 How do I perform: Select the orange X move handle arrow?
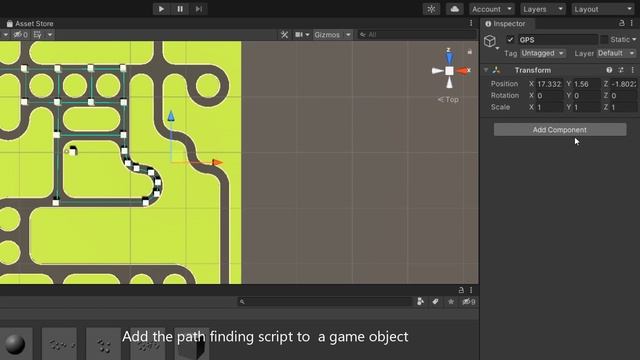click(x=218, y=162)
